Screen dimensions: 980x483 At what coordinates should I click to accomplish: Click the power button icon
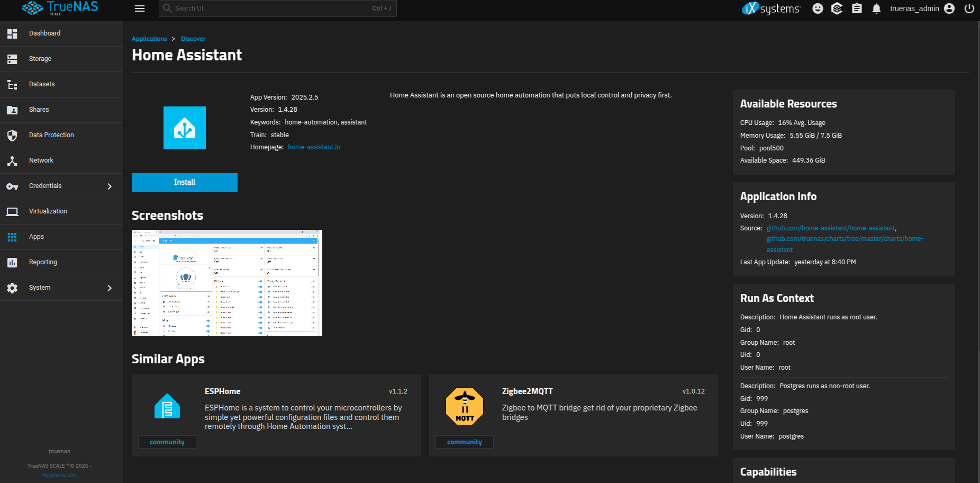pyautogui.click(x=969, y=8)
